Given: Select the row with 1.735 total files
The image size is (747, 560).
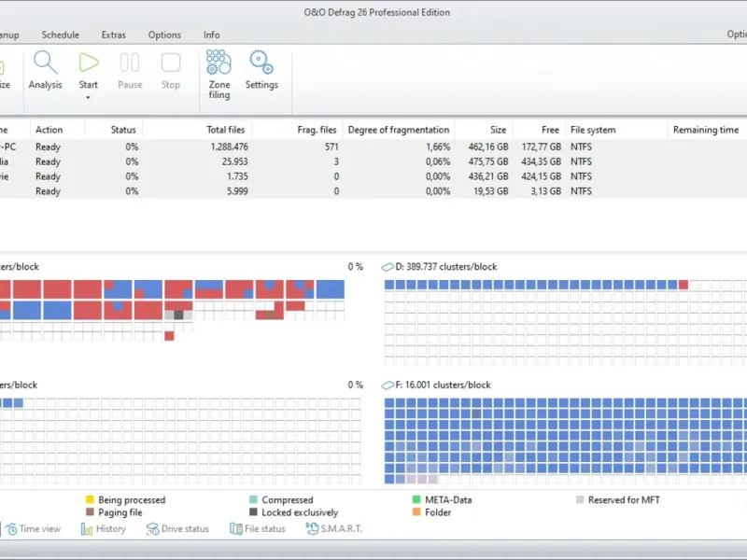Looking at the screenshot, I should pyautogui.click(x=373, y=176).
